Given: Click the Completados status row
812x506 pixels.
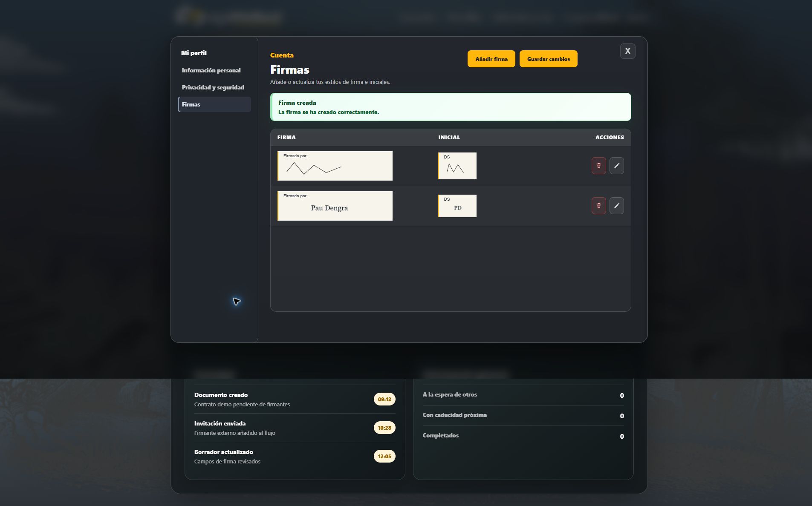Looking at the screenshot, I should [523, 436].
